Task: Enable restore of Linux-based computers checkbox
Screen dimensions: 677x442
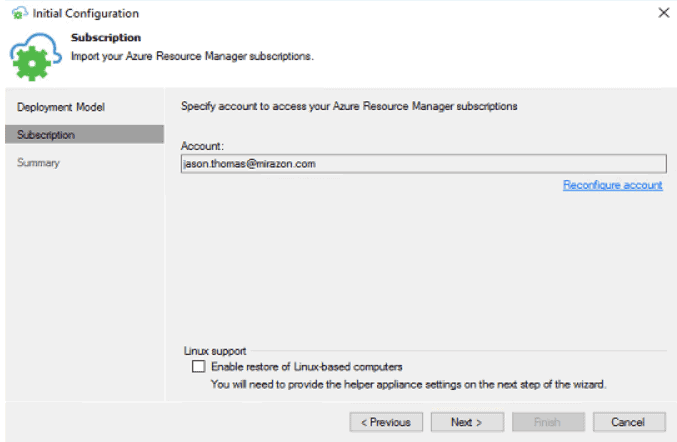Action: point(198,366)
